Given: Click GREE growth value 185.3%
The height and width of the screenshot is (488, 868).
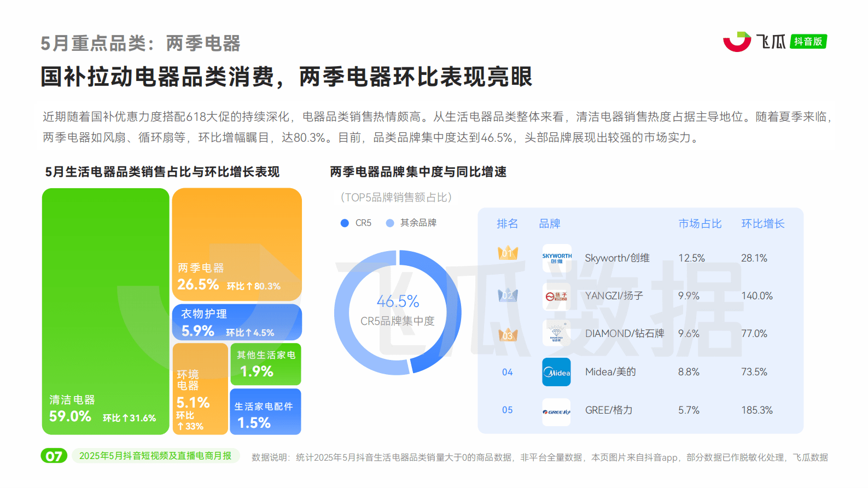Looking at the screenshot, I should [x=757, y=410].
